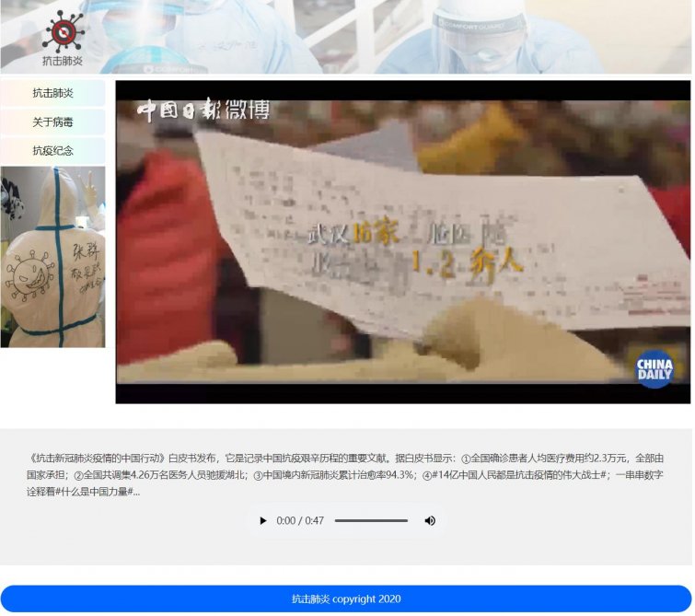Select the 关于病毒 sidebar menu item

coord(53,122)
